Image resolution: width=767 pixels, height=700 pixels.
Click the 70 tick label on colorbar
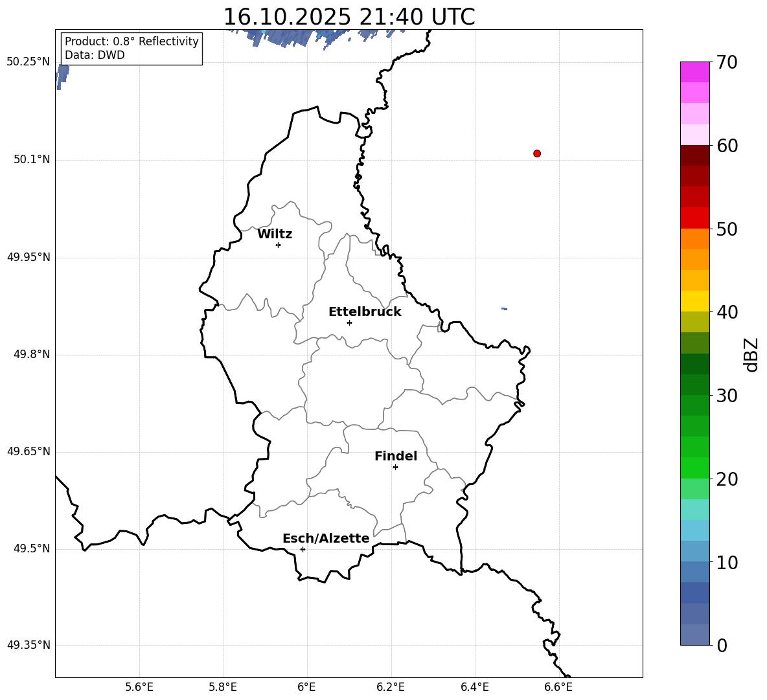[x=727, y=63]
